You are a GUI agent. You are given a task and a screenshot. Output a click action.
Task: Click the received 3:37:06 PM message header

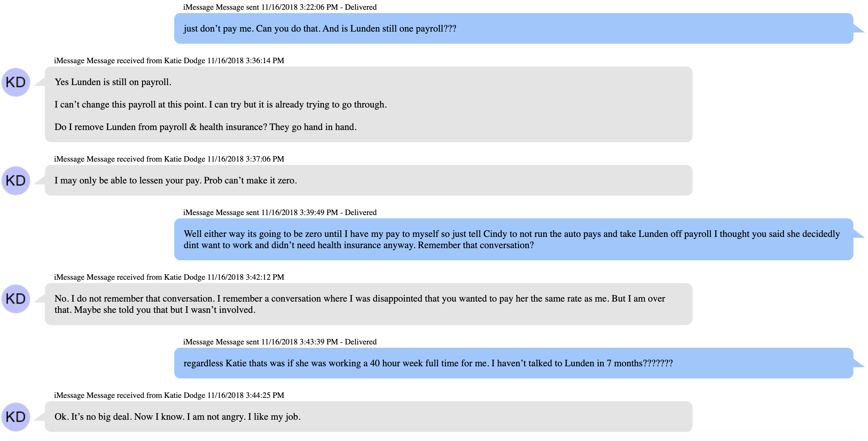click(169, 159)
